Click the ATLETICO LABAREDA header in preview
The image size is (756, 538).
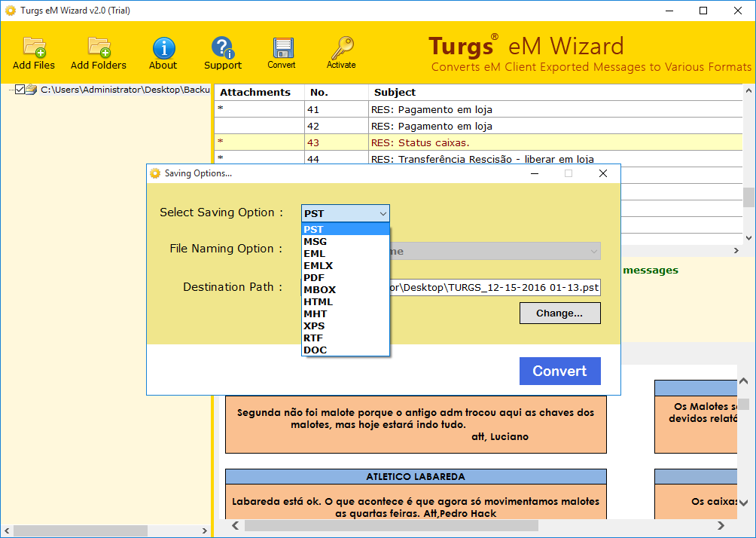[416, 477]
